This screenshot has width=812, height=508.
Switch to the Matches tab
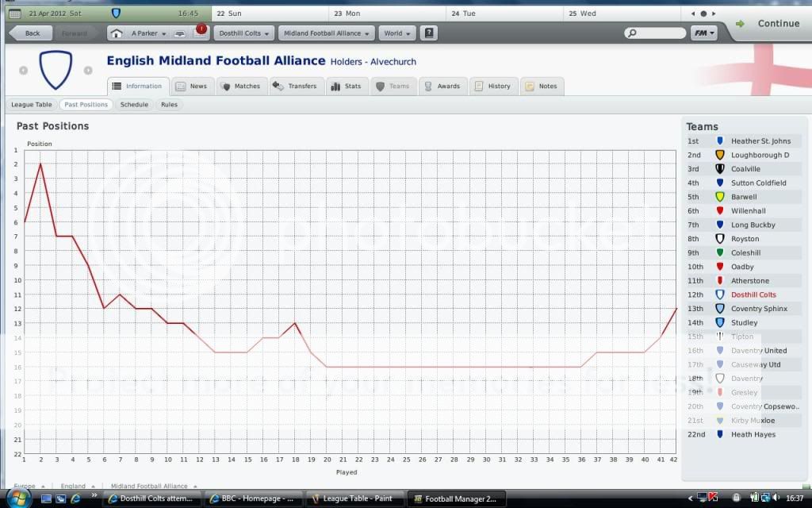[x=239, y=86]
